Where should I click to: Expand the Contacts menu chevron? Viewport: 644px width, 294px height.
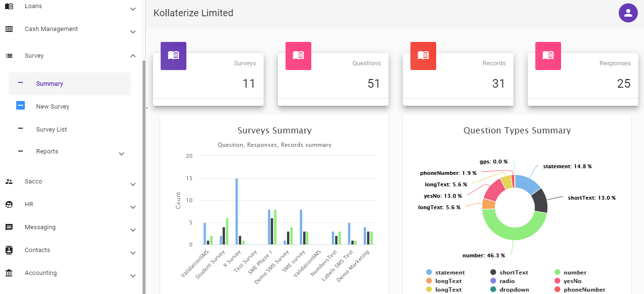(133, 253)
